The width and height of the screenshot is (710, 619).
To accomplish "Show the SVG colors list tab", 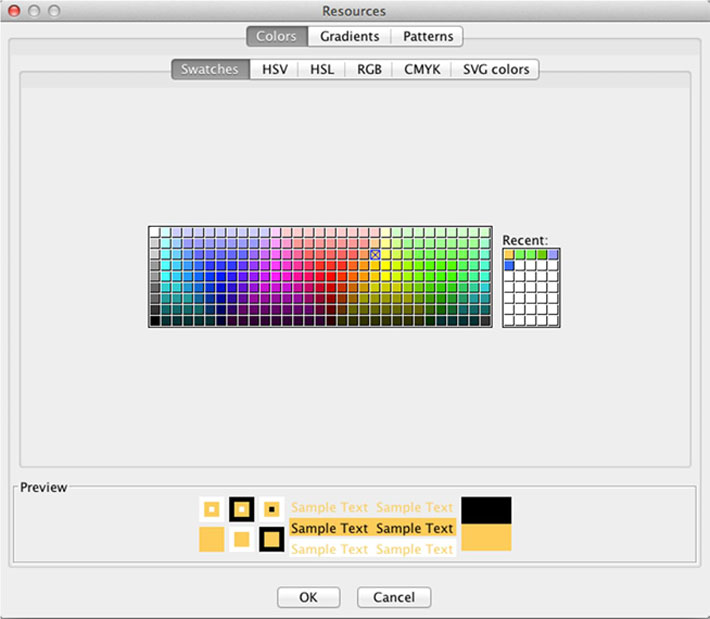I will [496, 69].
